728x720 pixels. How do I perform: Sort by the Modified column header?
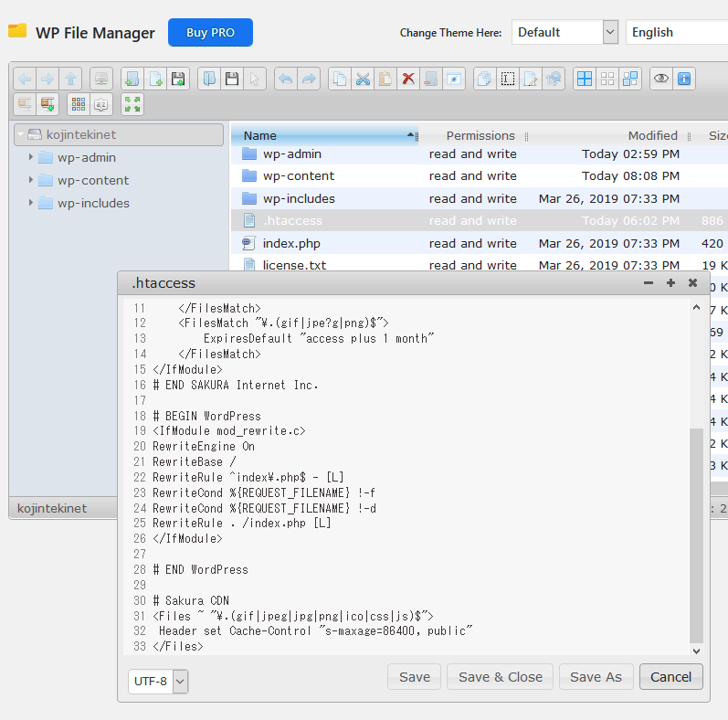tap(652, 135)
